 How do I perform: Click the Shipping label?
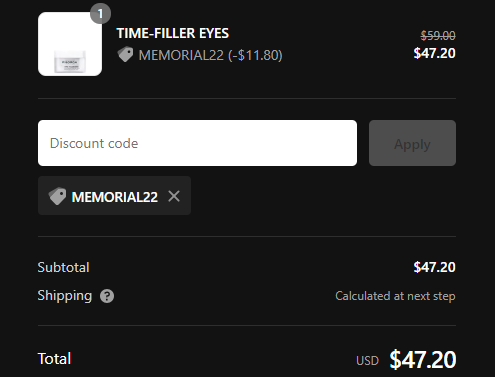coord(65,296)
